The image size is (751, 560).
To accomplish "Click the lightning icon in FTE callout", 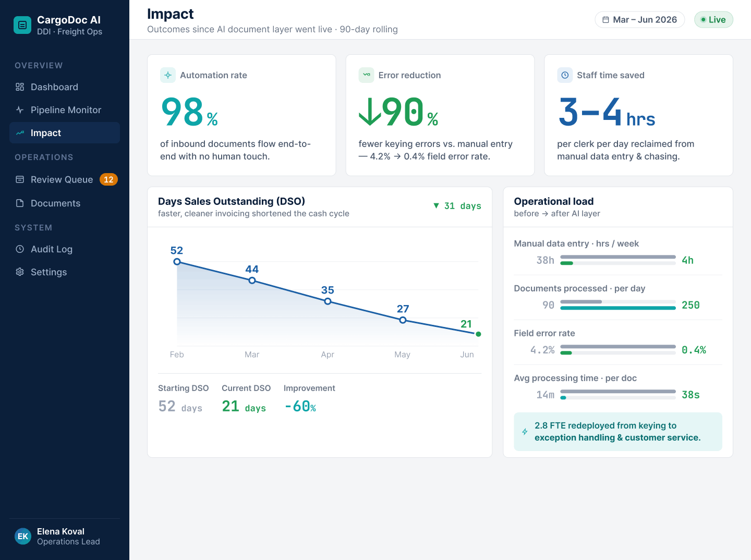I will click(x=525, y=432).
